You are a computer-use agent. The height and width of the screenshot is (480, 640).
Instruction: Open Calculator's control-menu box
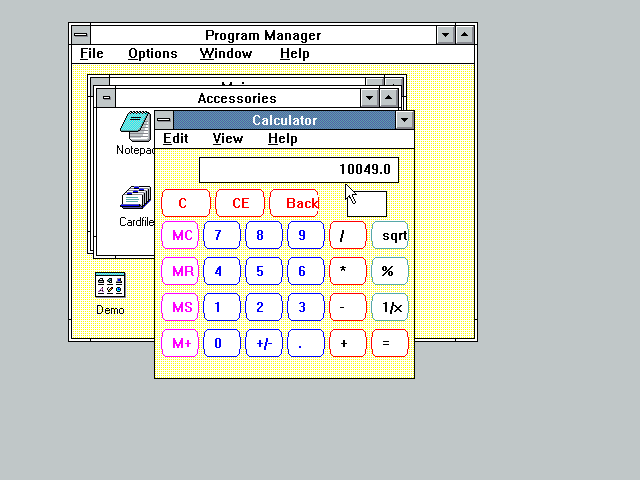(164, 120)
